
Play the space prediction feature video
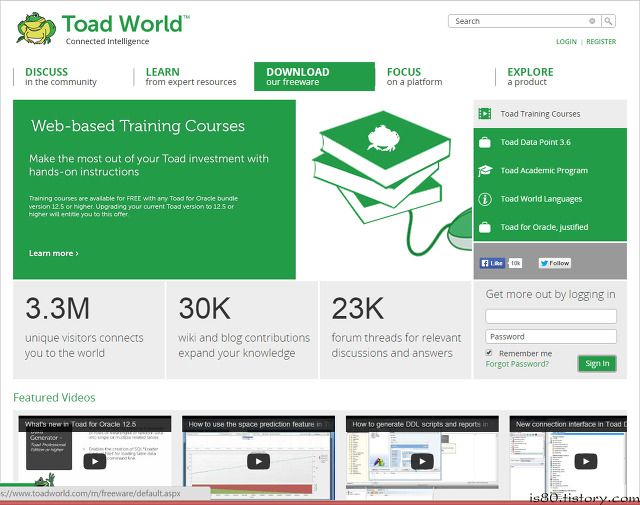[x=258, y=462]
